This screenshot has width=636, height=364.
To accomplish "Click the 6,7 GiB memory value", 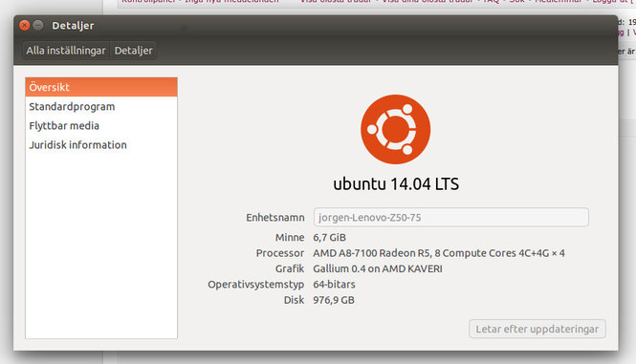I will pyautogui.click(x=329, y=238).
